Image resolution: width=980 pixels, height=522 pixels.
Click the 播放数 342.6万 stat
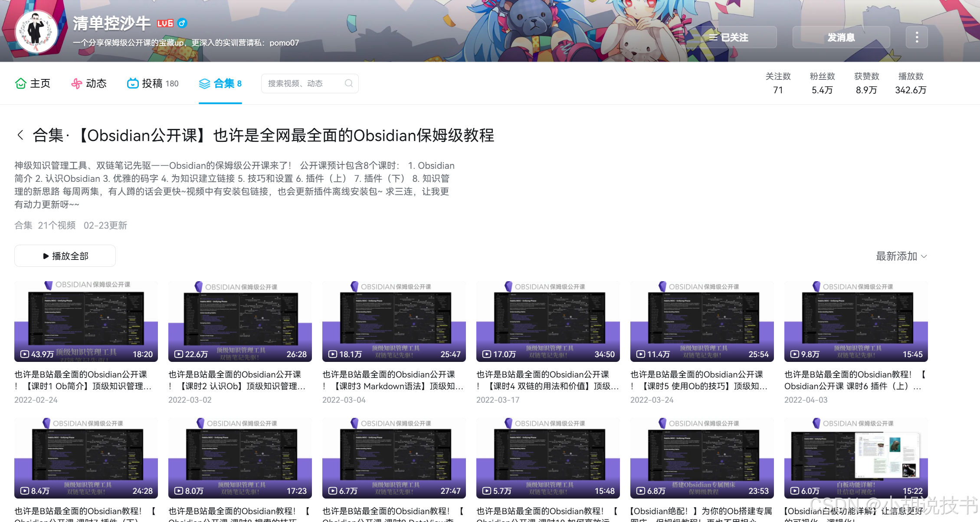(911, 83)
